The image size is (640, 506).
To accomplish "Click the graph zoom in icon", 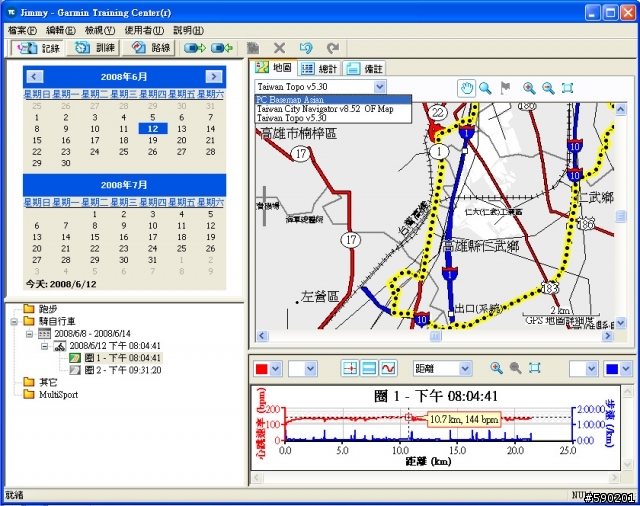I will click(x=496, y=368).
